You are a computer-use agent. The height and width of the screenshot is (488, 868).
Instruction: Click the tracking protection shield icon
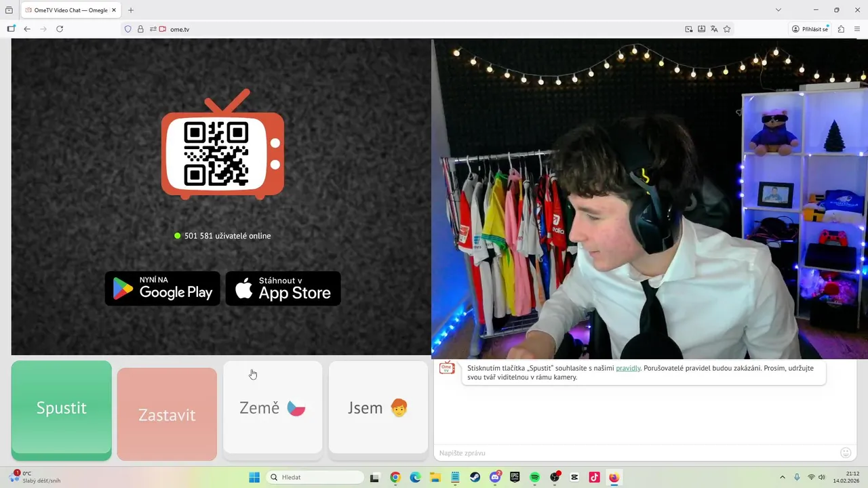[x=127, y=29]
